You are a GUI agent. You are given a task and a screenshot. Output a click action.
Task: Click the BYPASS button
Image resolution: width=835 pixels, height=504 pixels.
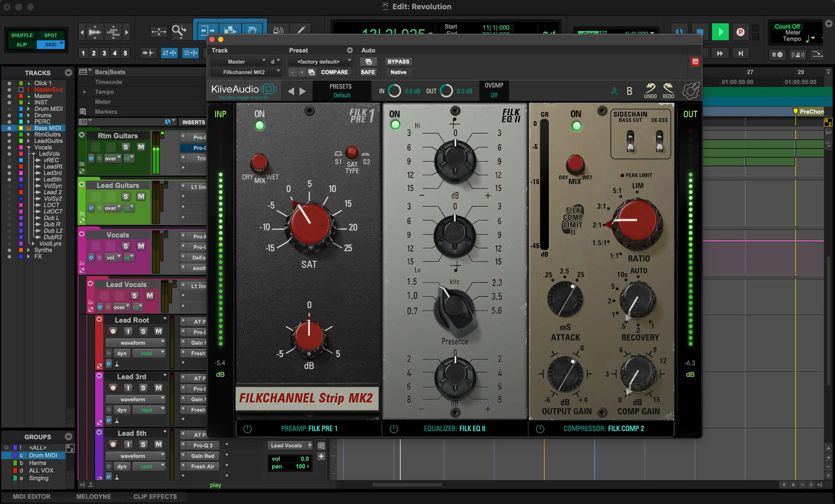(x=398, y=62)
